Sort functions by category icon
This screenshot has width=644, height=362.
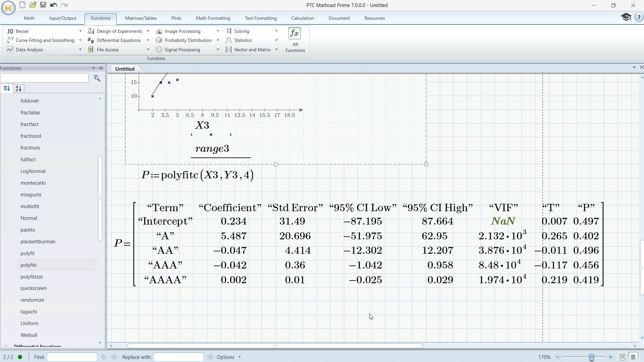point(6,88)
